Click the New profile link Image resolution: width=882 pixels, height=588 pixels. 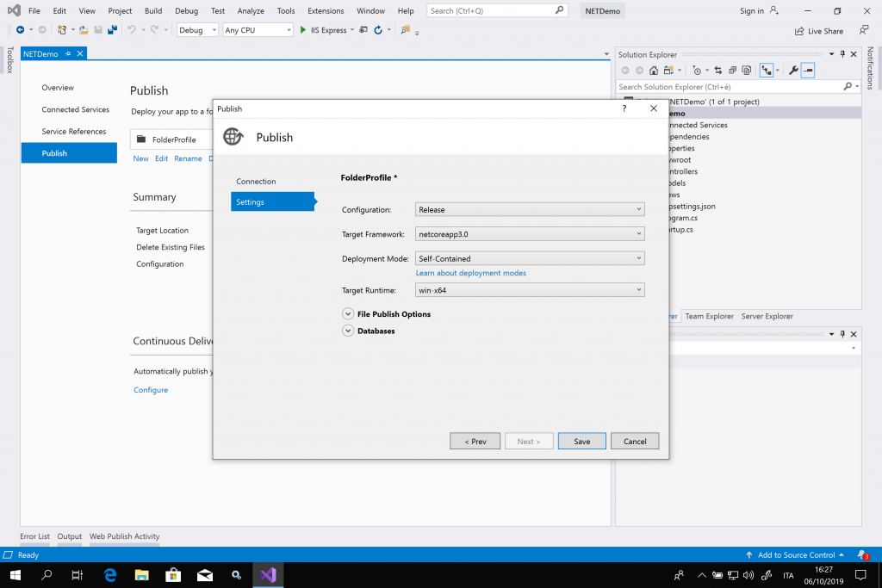[x=140, y=158]
